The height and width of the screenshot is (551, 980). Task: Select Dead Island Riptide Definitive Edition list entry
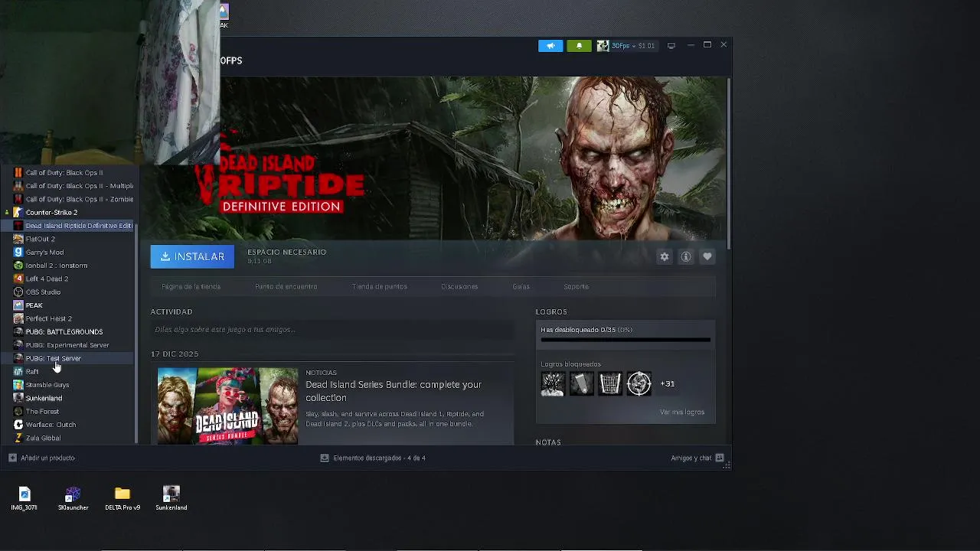tap(79, 226)
